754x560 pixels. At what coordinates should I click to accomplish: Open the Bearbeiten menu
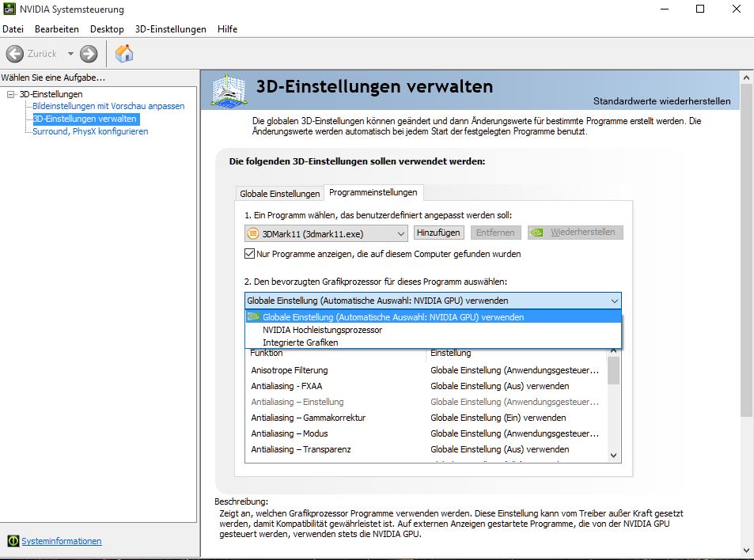click(57, 28)
